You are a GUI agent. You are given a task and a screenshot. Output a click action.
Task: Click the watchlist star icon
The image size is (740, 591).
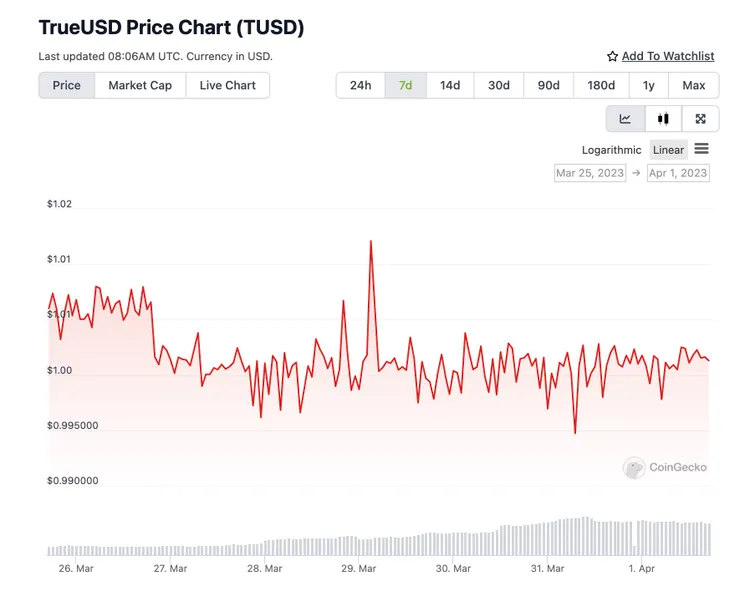click(612, 57)
